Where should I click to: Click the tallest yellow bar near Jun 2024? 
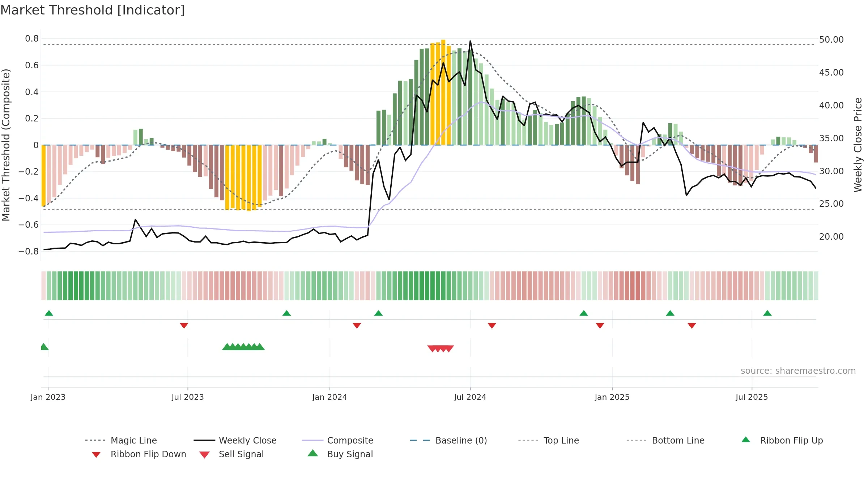pos(443,92)
